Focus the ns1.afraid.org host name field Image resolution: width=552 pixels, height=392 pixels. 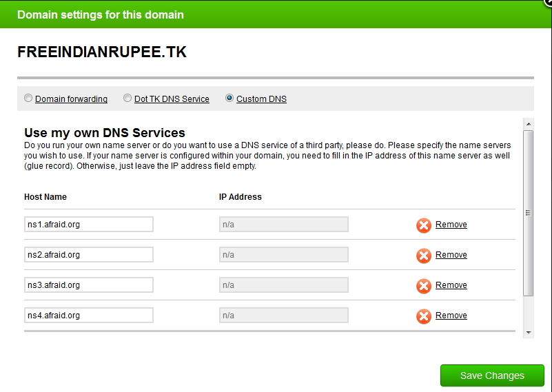[89, 225]
